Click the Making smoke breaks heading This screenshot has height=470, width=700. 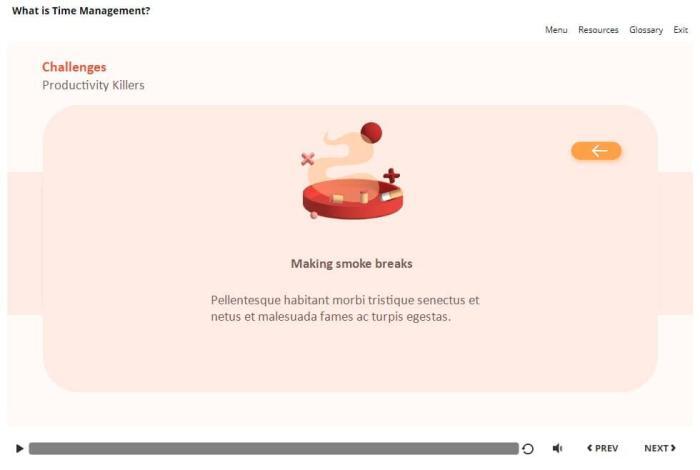tap(352, 264)
